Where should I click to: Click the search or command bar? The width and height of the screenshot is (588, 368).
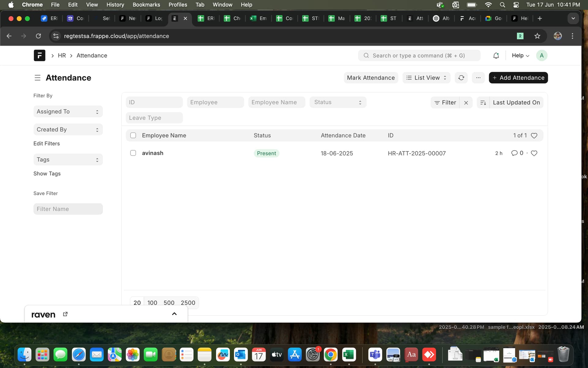point(419,56)
